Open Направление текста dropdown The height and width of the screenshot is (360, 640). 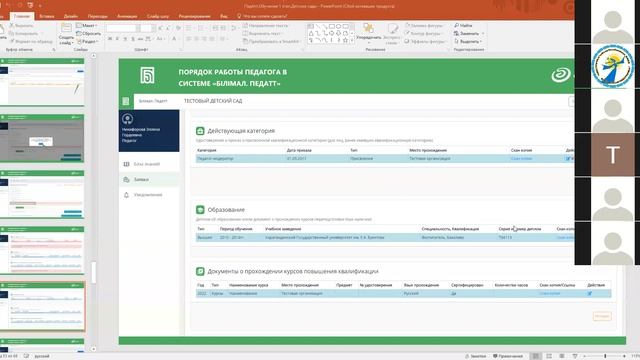(266, 25)
